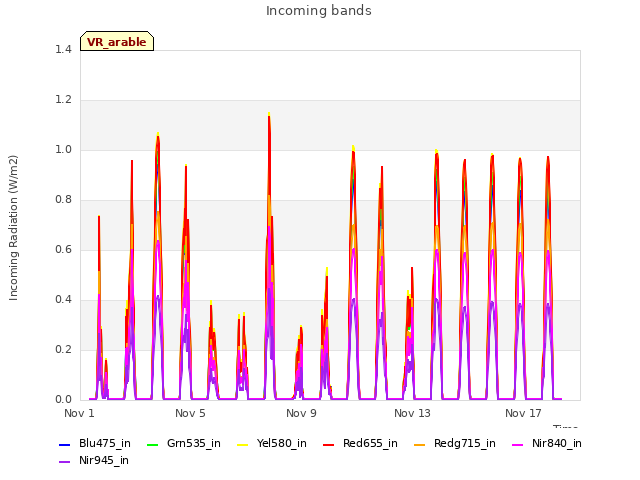The image size is (640, 480).
Task: Click the 0.6 y-axis tick label
Action: (x=63, y=250)
